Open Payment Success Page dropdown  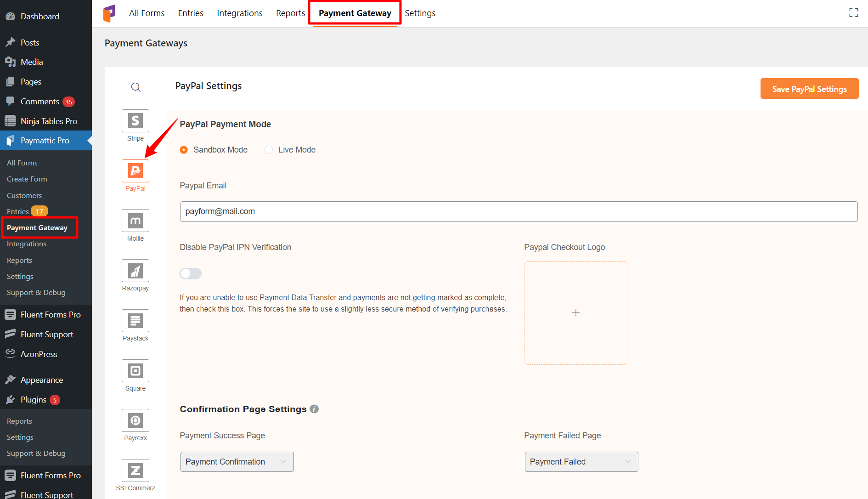tap(237, 462)
